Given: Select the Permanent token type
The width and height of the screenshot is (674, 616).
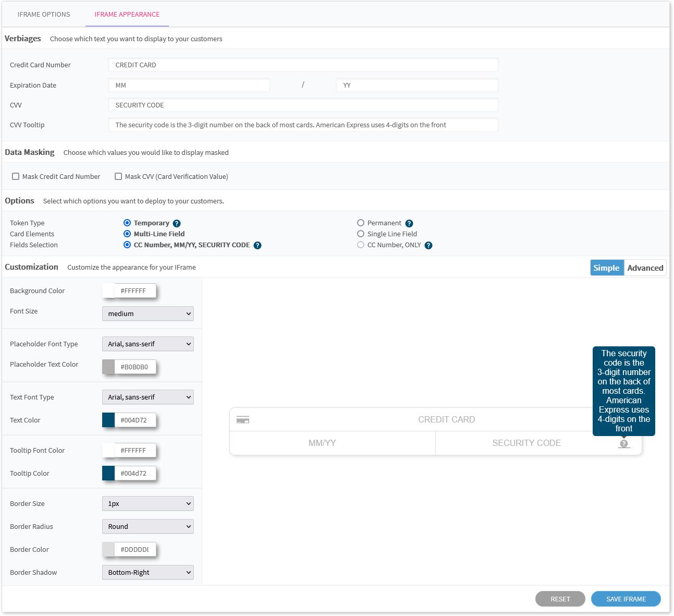Looking at the screenshot, I should click(x=361, y=223).
